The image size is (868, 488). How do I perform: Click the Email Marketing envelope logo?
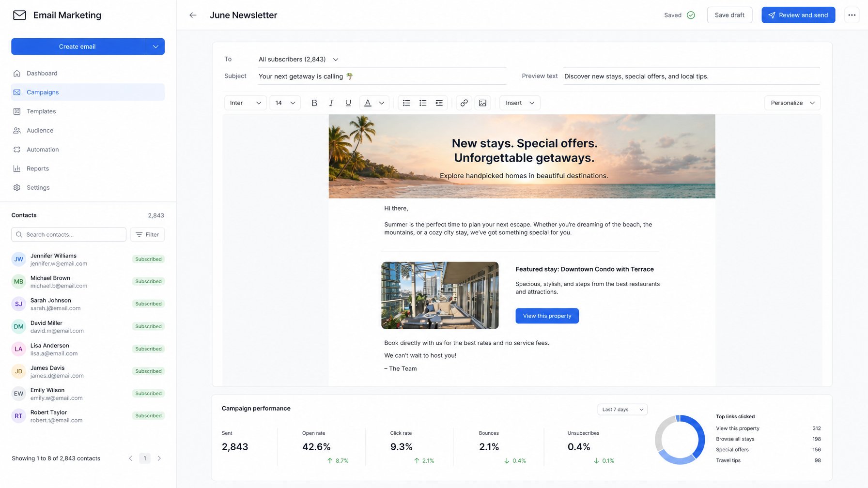(19, 15)
